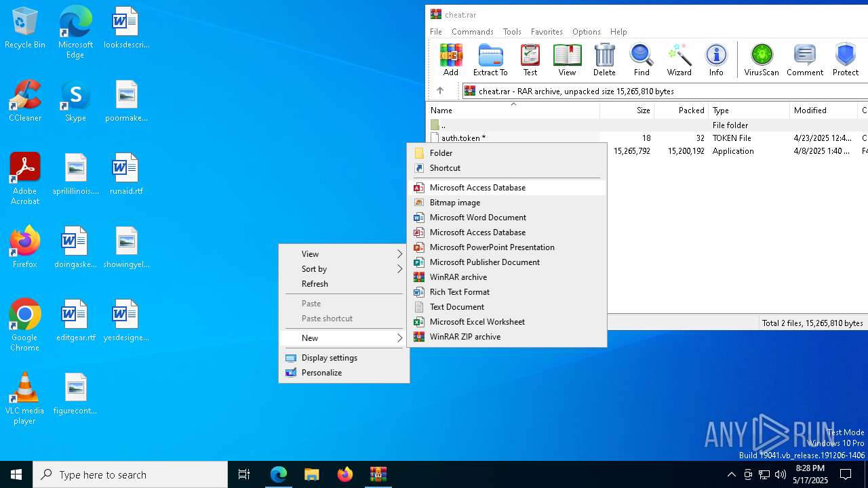Select the Microsoft Edge desktop shortcut
Screen dimensions: 868x488
[x=75, y=33]
